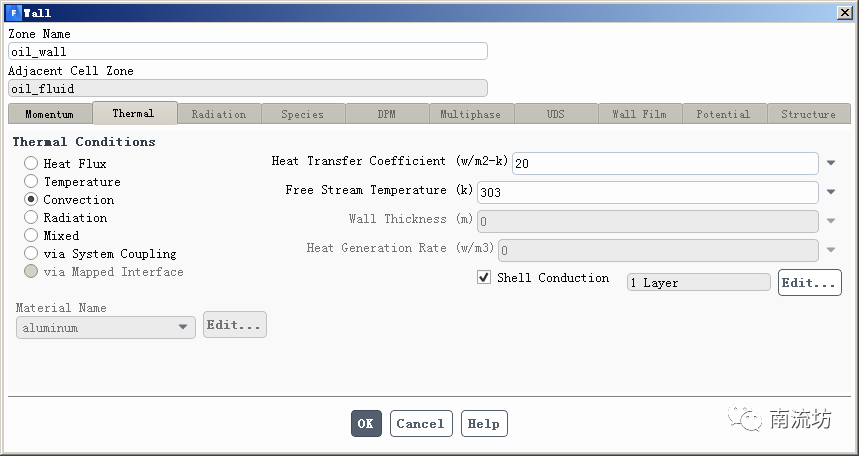The height and width of the screenshot is (456, 859).
Task: Open Heat Transfer Coefficient dropdown arrow
Action: (831, 163)
